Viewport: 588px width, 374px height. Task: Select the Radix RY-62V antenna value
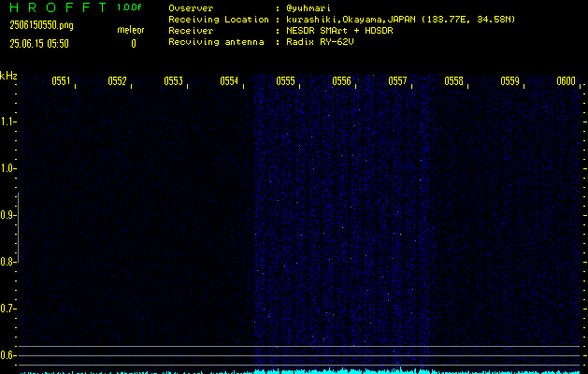[x=320, y=42]
